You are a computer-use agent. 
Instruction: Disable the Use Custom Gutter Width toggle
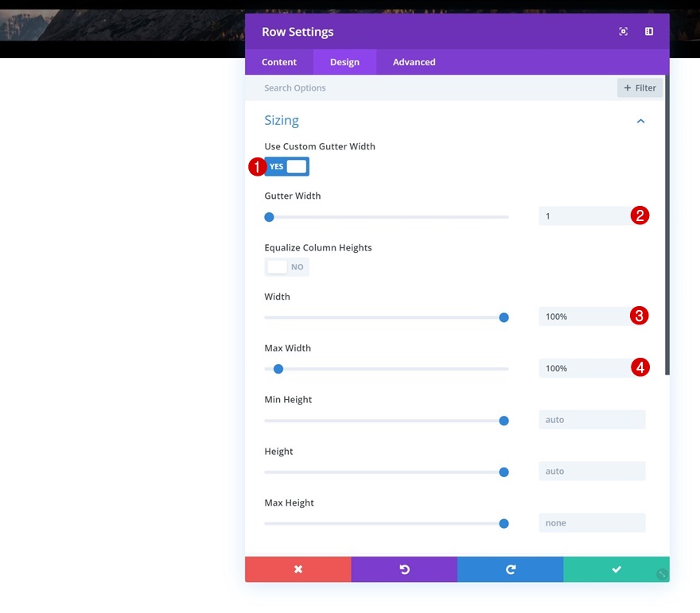pos(286,166)
